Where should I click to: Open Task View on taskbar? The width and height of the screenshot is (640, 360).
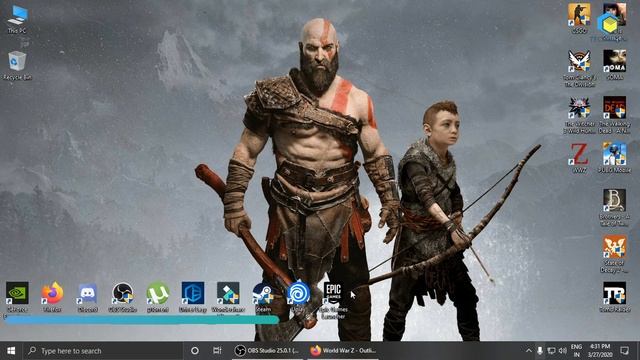pos(217,351)
